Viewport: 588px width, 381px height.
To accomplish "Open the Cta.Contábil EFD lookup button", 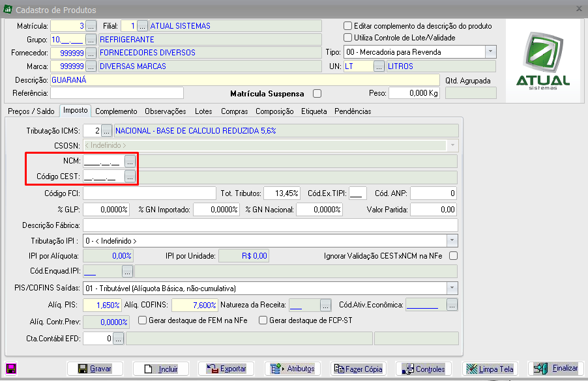I will click(118, 339).
